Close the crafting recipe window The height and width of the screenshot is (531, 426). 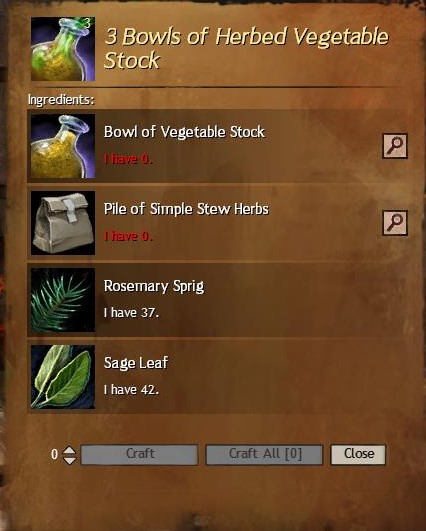click(x=358, y=454)
